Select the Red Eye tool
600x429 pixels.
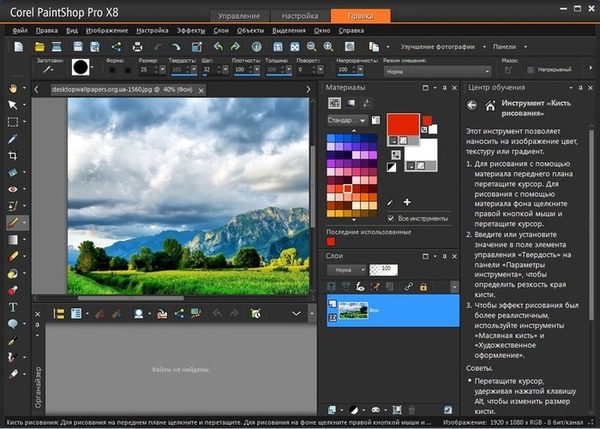pos(13,188)
